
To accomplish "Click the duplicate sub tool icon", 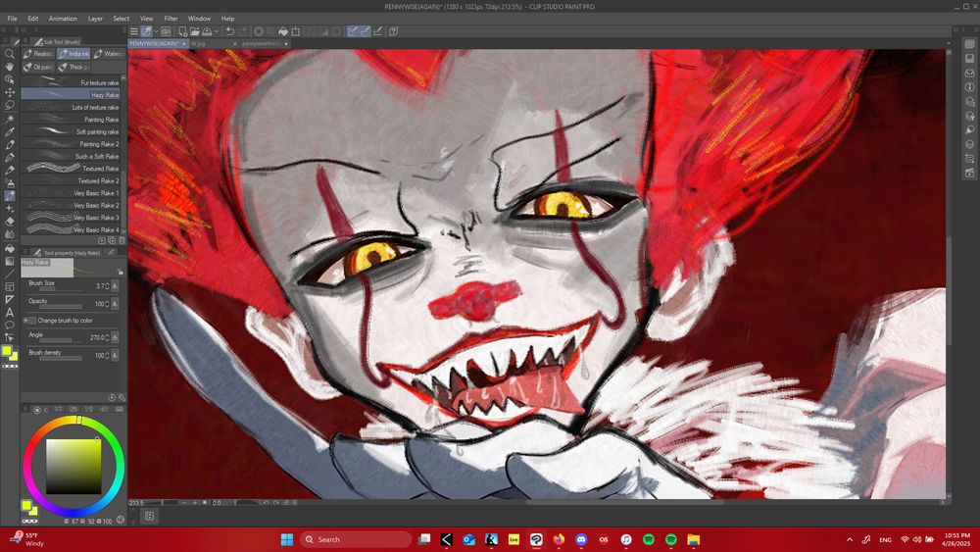I will coord(112,240).
